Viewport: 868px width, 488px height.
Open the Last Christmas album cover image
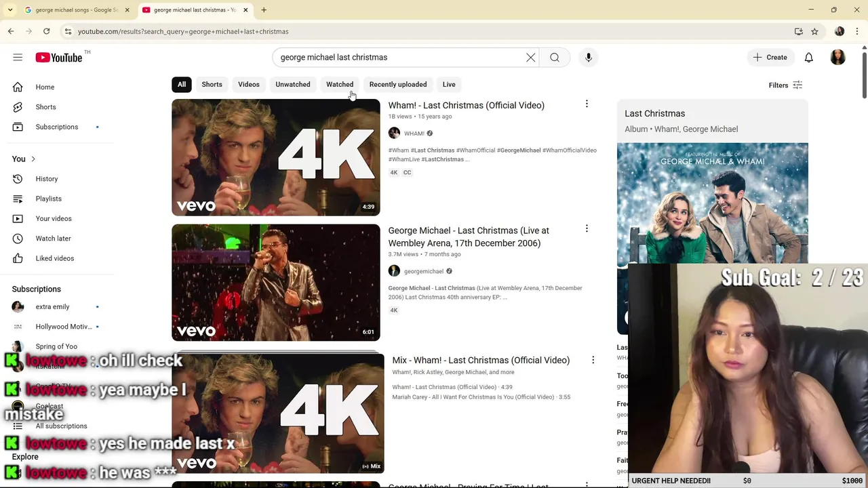tap(712, 203)
